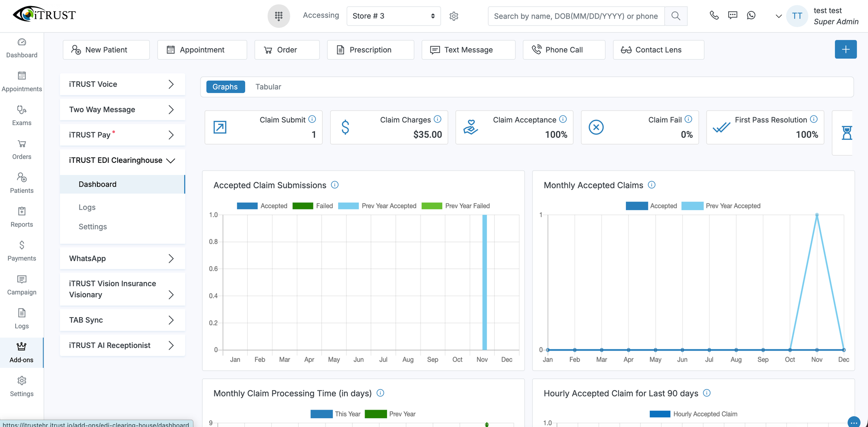Click the New Patient button
Viewport: 868px width, 427px height.
coord(106,50)
